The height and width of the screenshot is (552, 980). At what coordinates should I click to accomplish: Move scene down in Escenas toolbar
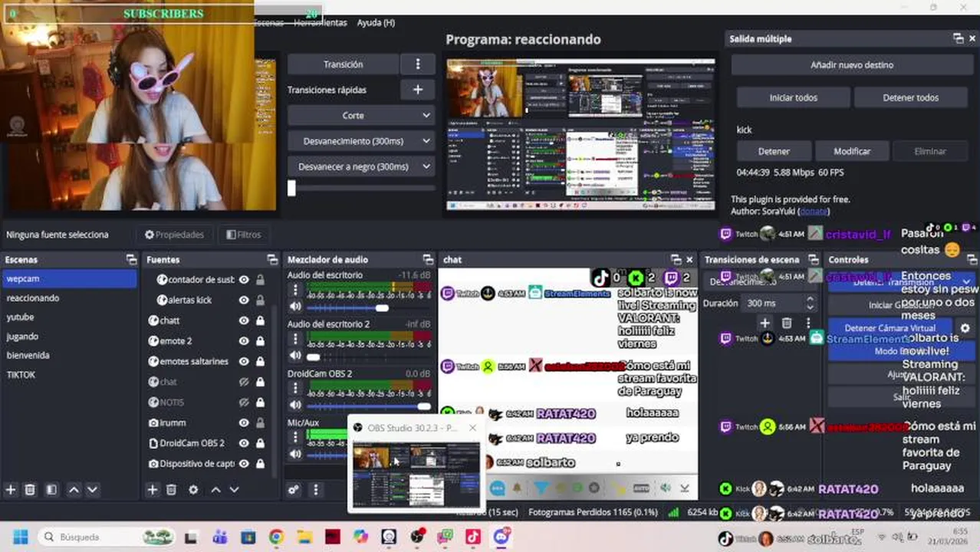coord(92,489)
